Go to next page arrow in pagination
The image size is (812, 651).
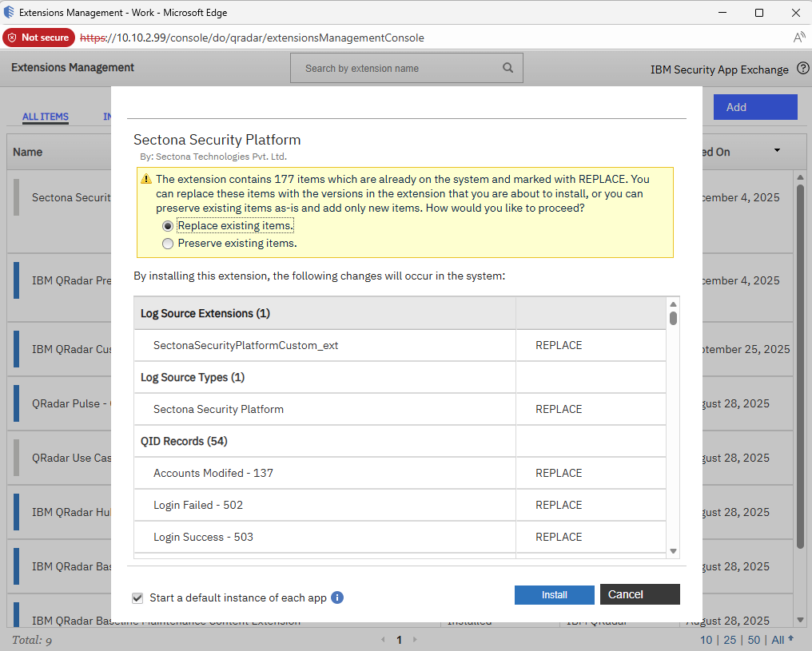[414, 640]
